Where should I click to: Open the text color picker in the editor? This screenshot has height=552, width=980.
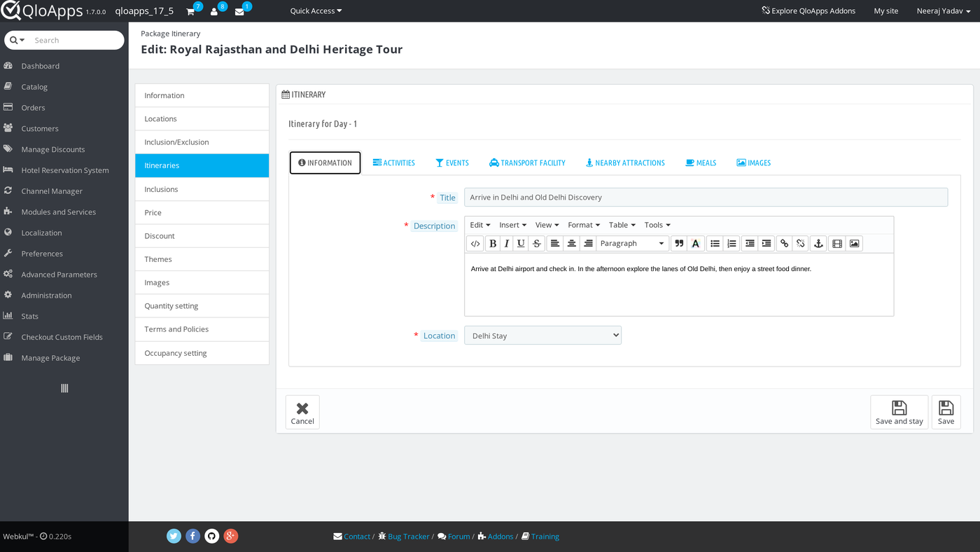click(696, 243)
